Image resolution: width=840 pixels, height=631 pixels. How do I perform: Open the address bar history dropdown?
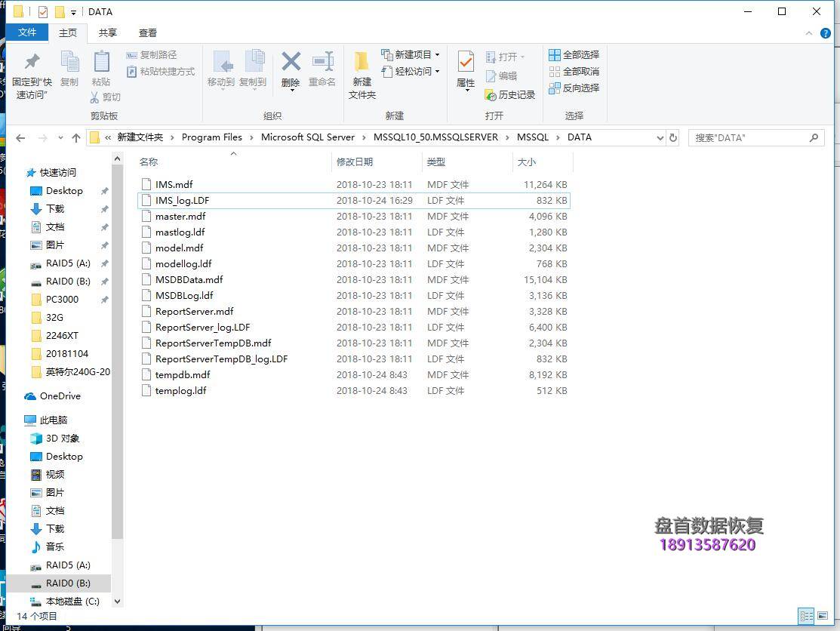tap(660, 137)
